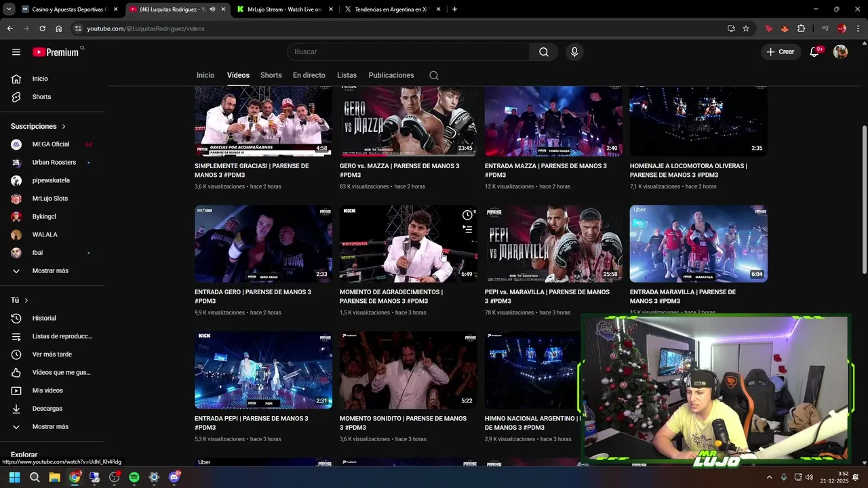Add Momento de Agradecimientos to watch later
This screenshot has width=868, height=488.
coord(467,216)
